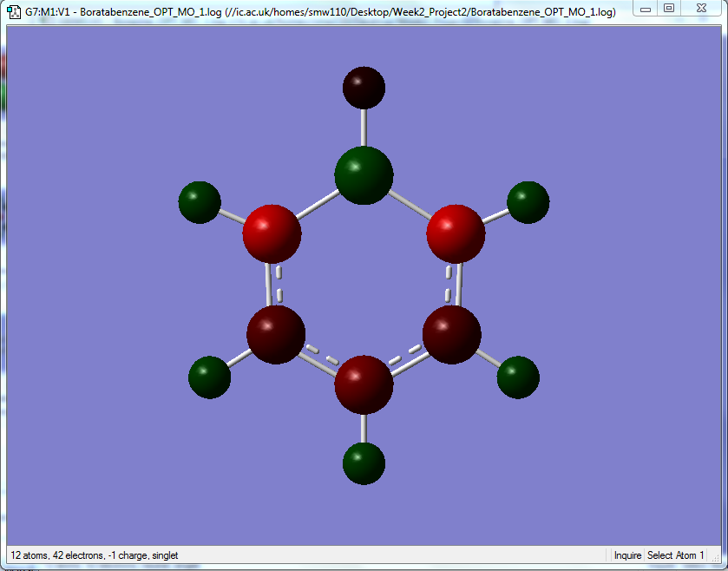Select the dark red ring atom on lower right
Viewport: 728px width, 571px height.
click(x=452, y=335)
